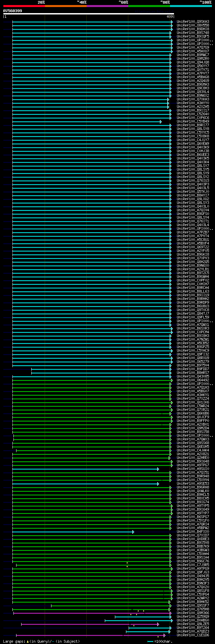Screen dimensions: 215x644
Task: Select hit label UniRef100_Q01IK6
Action: [193, 402]
